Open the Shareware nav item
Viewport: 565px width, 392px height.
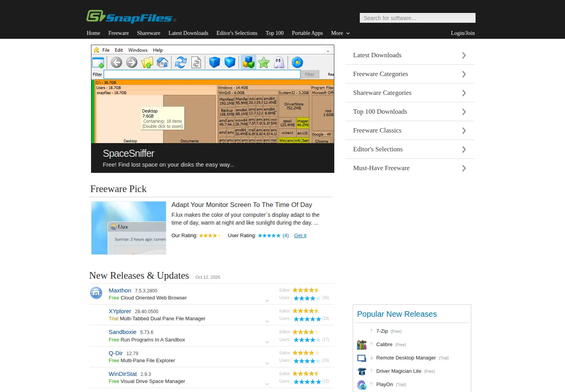pyautogui.click(x=148, y=33)
